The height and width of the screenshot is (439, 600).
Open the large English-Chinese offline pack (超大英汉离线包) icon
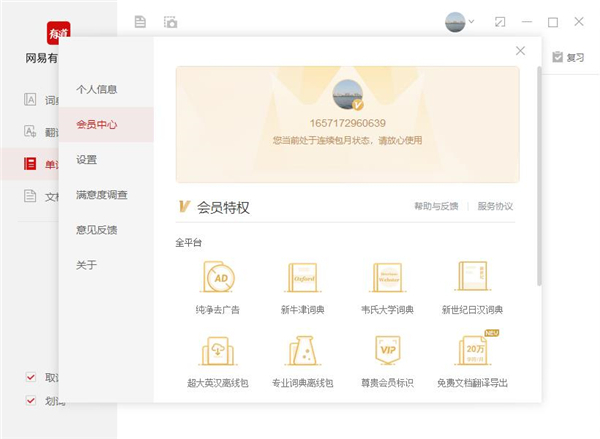(x=218, y=351)
